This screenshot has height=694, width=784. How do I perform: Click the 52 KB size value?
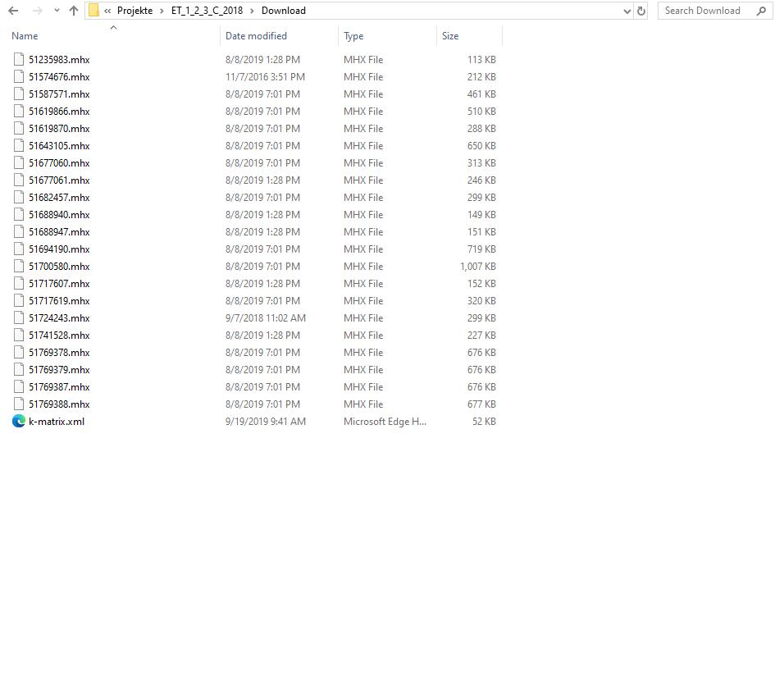(x=484, y=422)
